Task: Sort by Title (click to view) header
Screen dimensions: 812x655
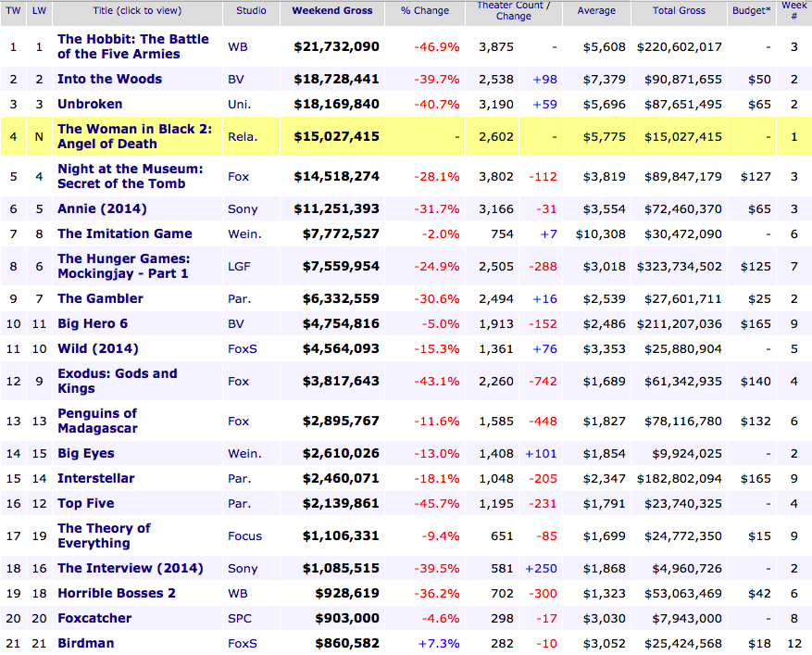Action: [x=137, y=10]
